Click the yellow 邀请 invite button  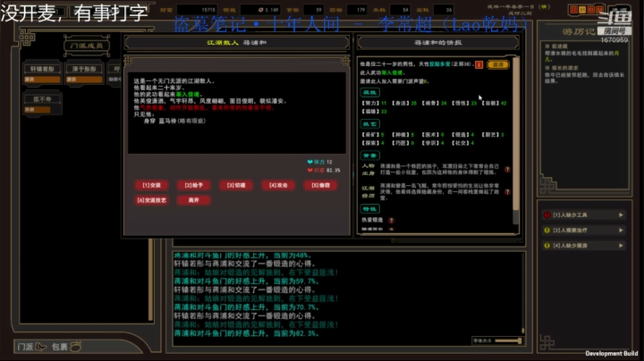coord(498,65)
